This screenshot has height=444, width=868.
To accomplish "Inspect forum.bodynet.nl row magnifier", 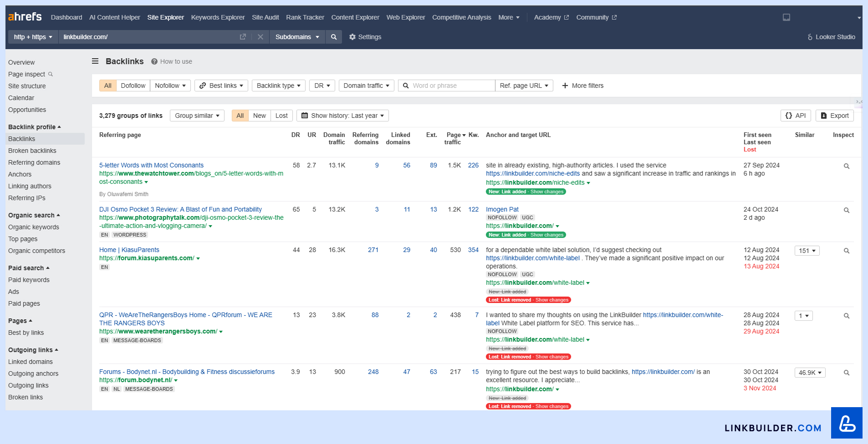I will 847,373.
